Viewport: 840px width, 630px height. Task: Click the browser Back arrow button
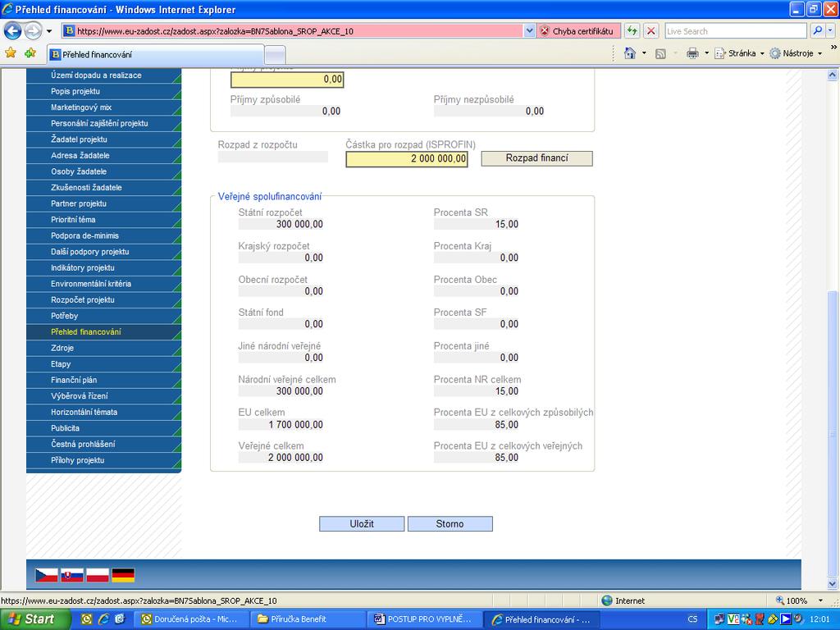point(13,31)
